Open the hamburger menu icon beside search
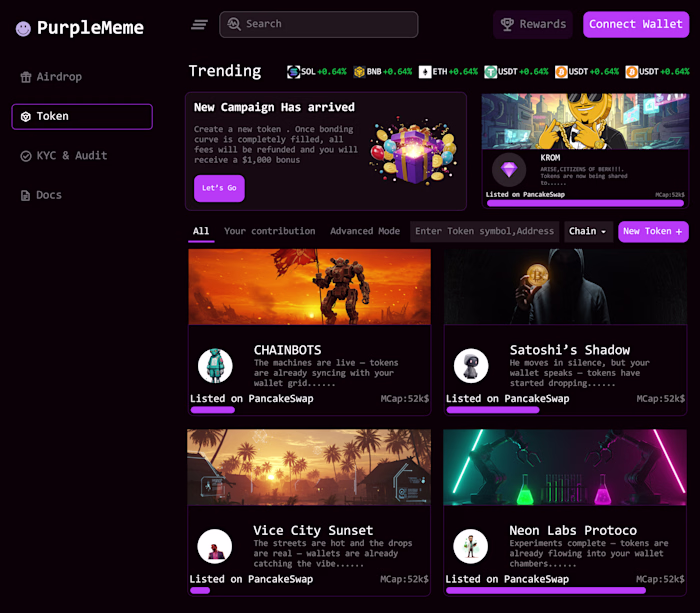Screen dimensions: 700x613 coord(199,25)
